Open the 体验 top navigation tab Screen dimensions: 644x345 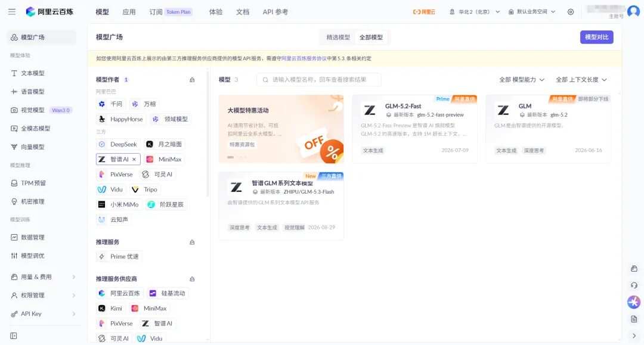click(216, 12)
